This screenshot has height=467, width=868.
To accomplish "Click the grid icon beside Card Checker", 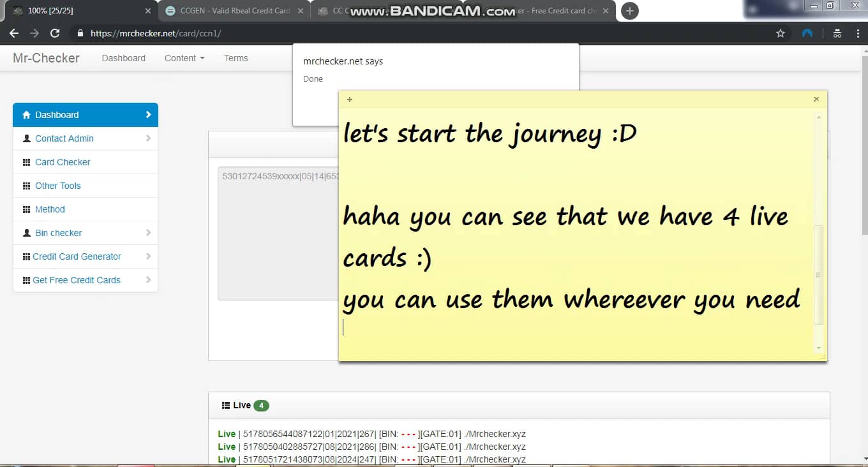I will click(x=27, y=162).
